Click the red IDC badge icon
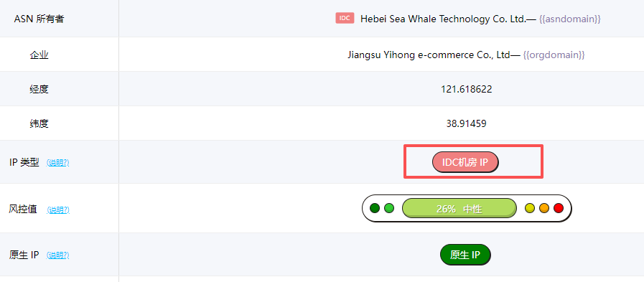644x282 pixels. (345, 18)
